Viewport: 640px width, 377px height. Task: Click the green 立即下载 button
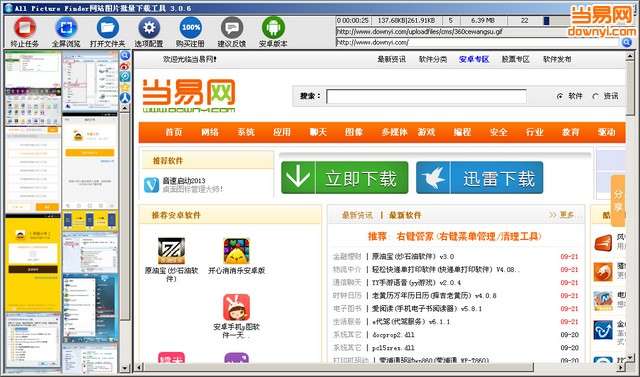click(344, 178)
